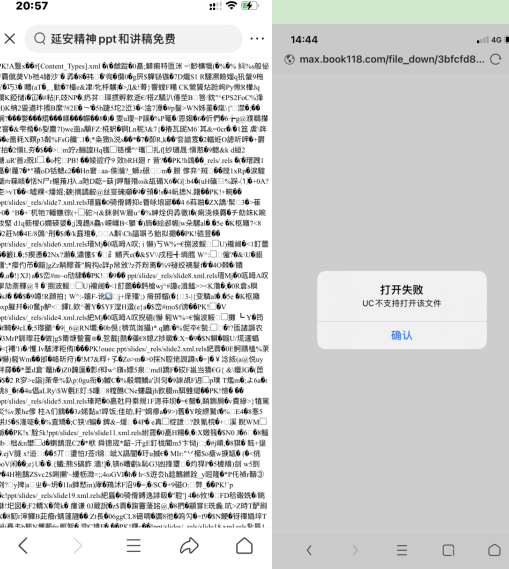Close the left search page with X
509x569 pixels.
(10, 38)
